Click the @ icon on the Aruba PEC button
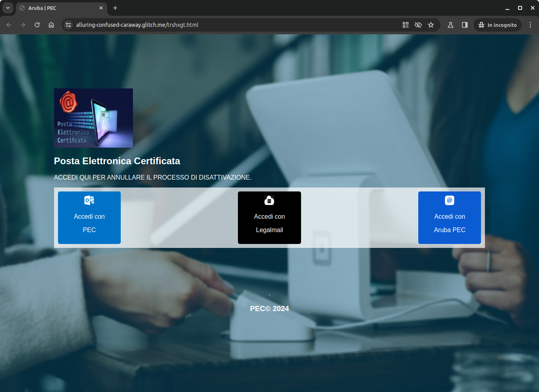539x392 pixels. [449, 200]
